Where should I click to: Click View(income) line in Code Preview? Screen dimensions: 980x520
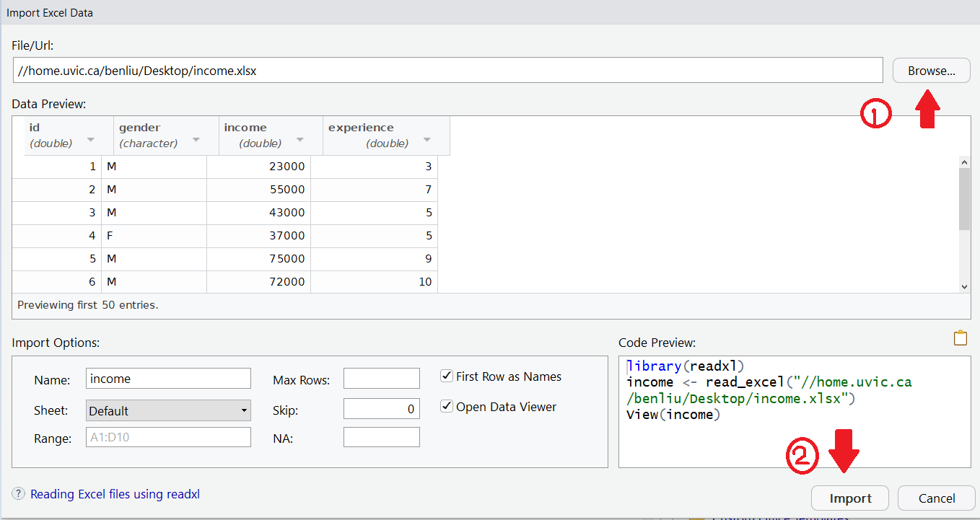coord(673,415)
